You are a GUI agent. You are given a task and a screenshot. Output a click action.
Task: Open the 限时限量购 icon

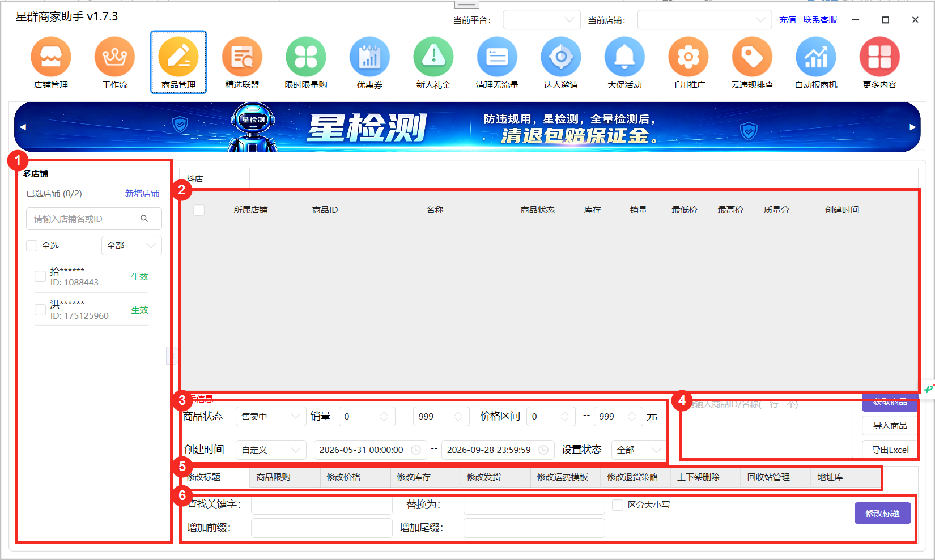[306, 57]
